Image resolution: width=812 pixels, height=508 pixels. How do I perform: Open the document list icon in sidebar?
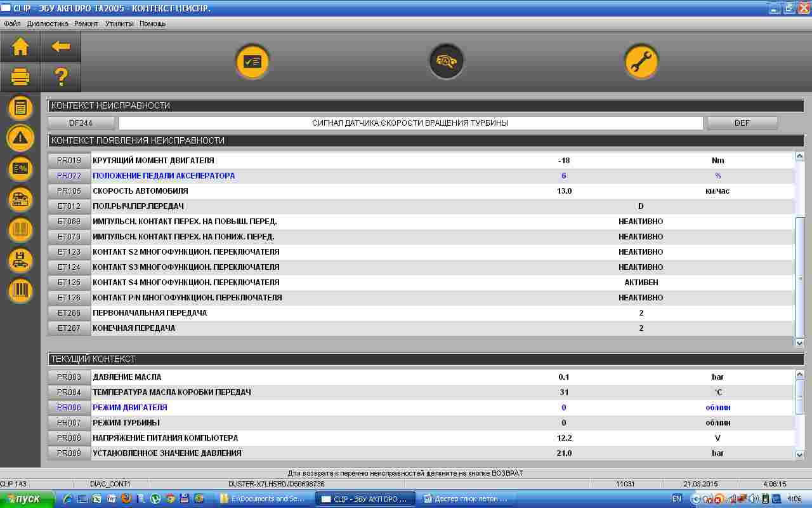pyautogui.click(x=20, y=108)
